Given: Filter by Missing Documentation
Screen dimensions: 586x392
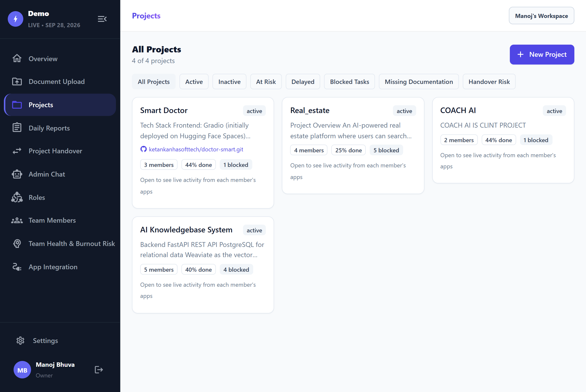Looking at the screenshot, I should pyautogui.click(x=418, y=82).
